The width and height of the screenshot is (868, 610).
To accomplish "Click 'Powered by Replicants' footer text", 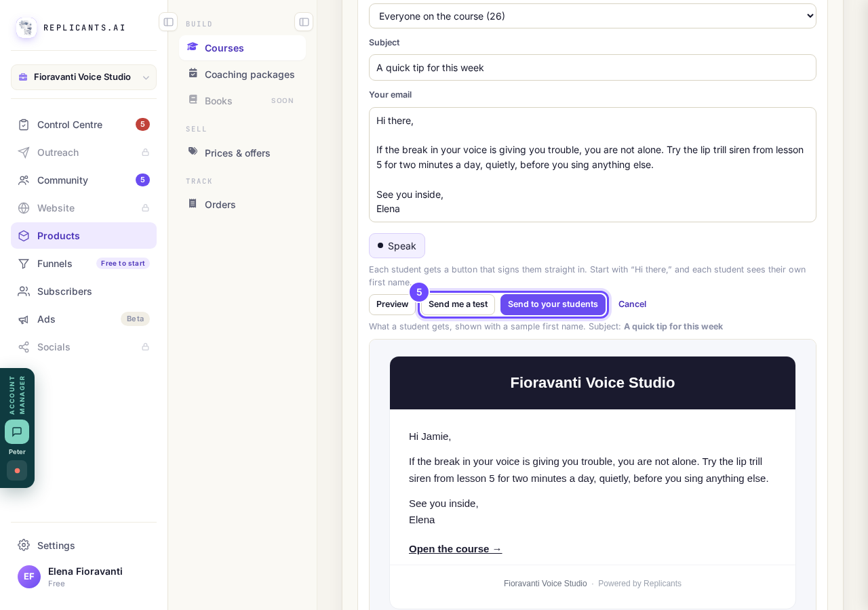I will (639, 584).
